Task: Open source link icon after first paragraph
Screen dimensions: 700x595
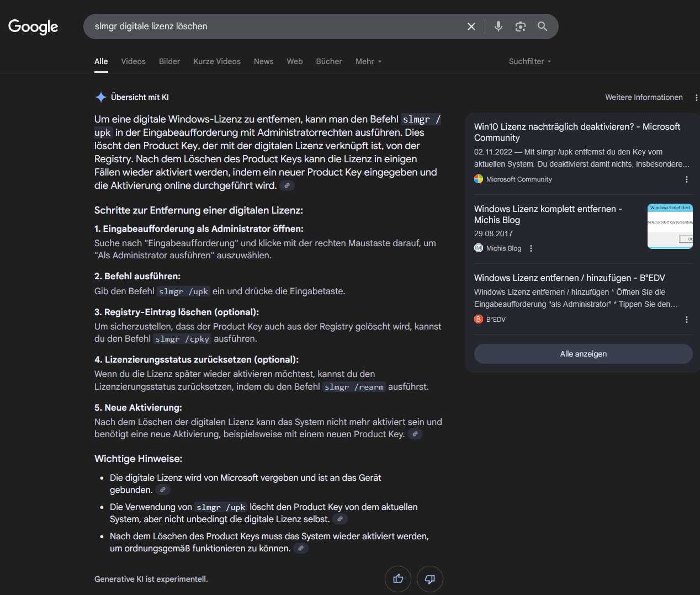Action: coord(287,186)
